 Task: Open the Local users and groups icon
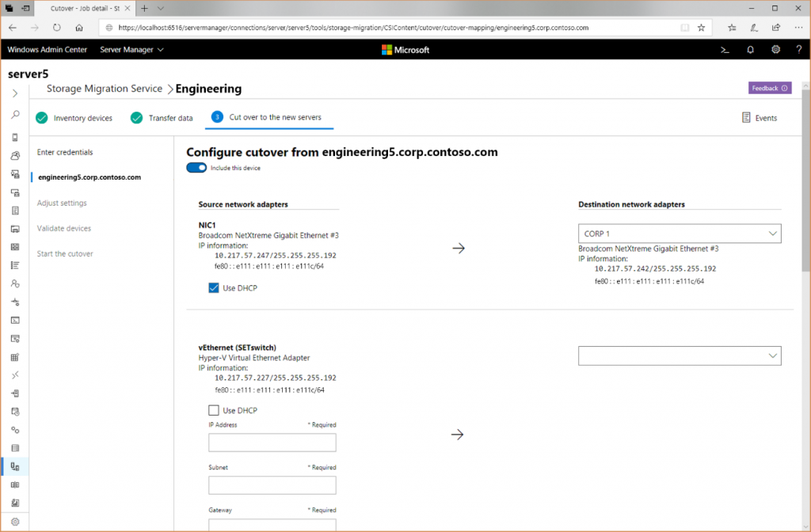coord(15,283)
